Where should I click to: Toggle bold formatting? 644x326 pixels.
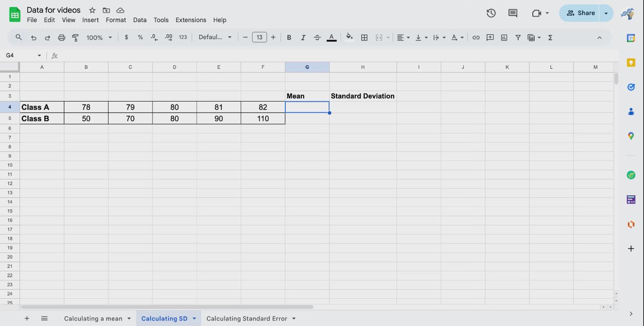[289, 37]
